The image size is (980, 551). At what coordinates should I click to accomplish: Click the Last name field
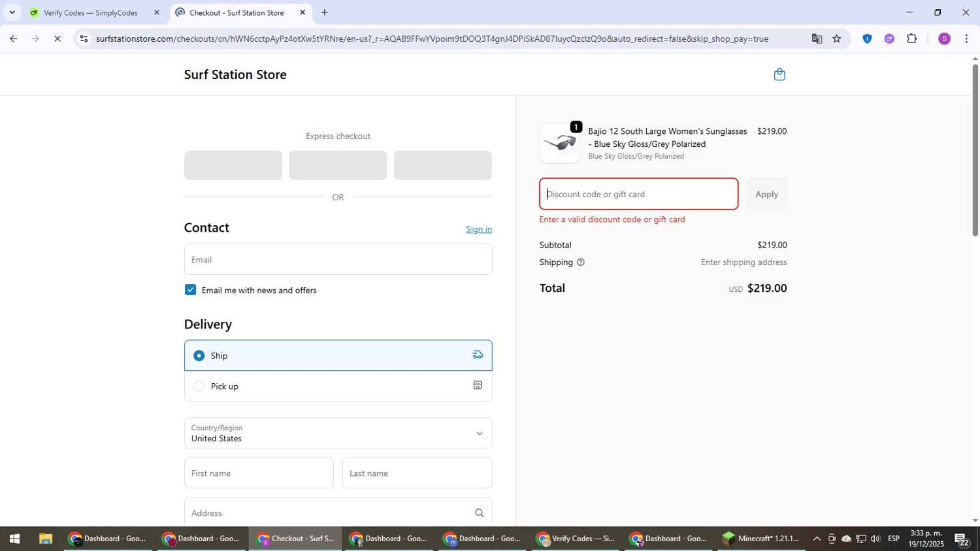[417, 473]
